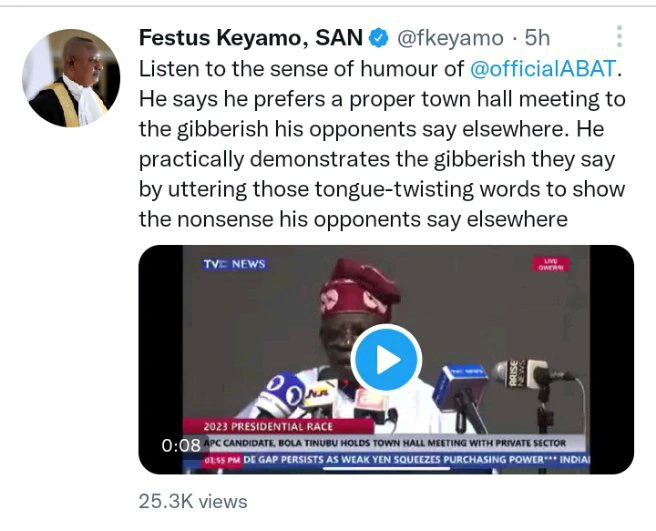Image resolution: width=656 pixels, height=531 pixels.
Task: Click the 0:08 video duration label
Action: point(181,445)
